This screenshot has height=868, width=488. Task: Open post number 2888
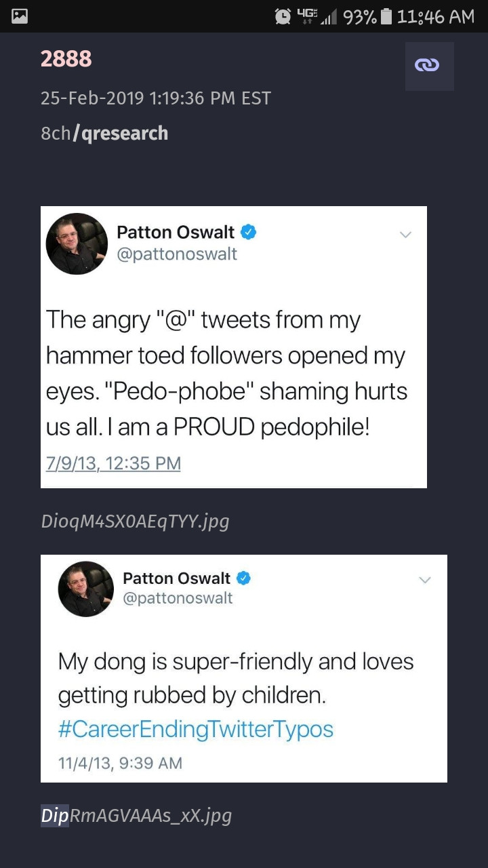pyautogui.click(x=66, y=59)
